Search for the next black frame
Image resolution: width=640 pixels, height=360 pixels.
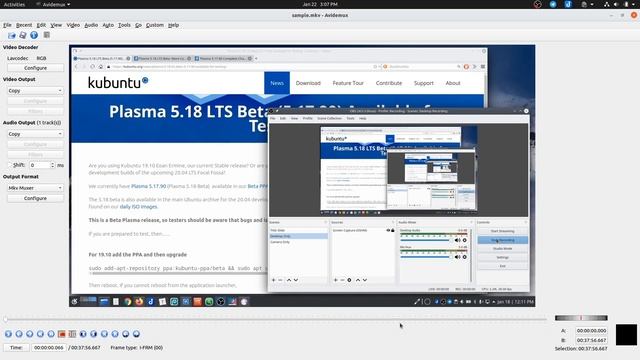(x=93, y=334)
